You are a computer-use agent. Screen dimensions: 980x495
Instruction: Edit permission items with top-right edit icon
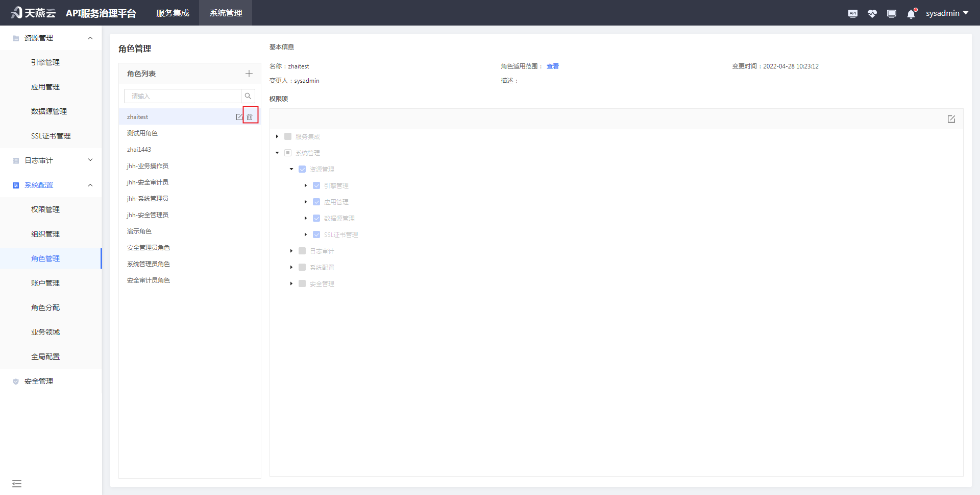tap(951, 119)
